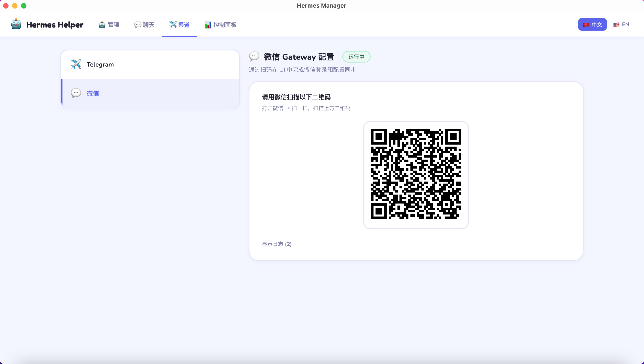Expand the 显示日志 (2) log section
This screenshot has width=644, height=364.
coord(277,244)
